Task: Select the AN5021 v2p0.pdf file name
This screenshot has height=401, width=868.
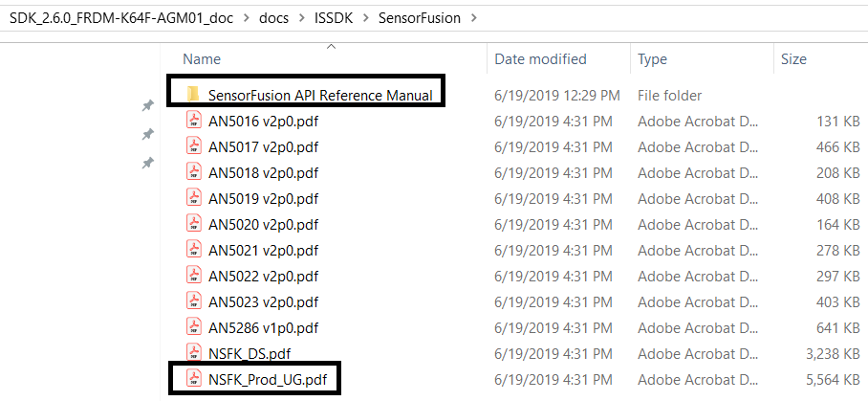Action: point(263,251)
